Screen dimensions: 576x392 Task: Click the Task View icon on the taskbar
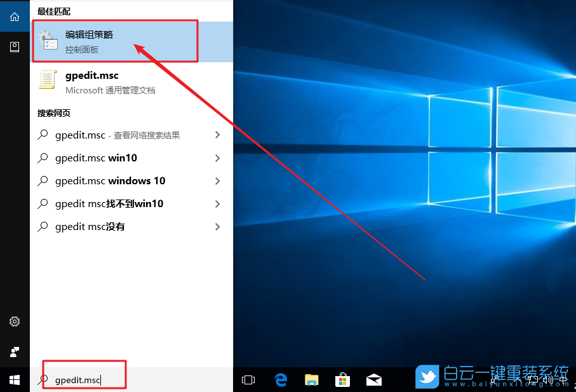pyautogui.click(x=248, y=379)
